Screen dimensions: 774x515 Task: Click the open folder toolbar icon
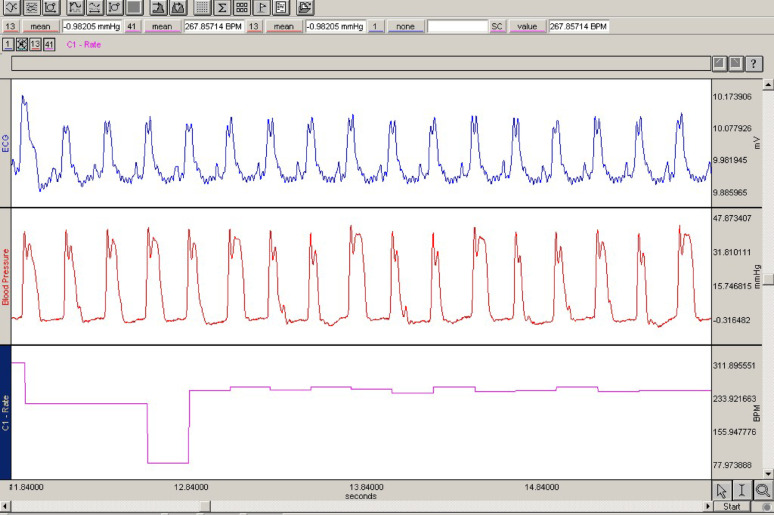coord(305,8)
